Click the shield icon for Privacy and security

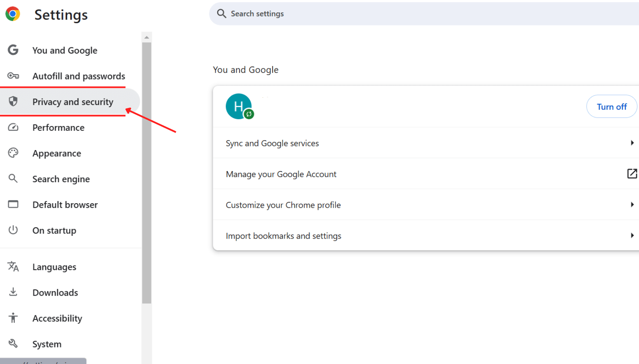tap(13, 101)
